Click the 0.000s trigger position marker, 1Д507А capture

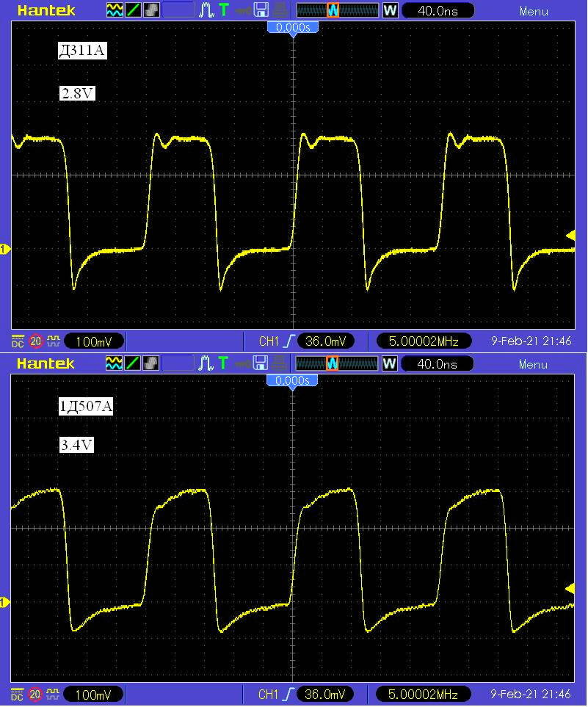click(x=293, y=381)
